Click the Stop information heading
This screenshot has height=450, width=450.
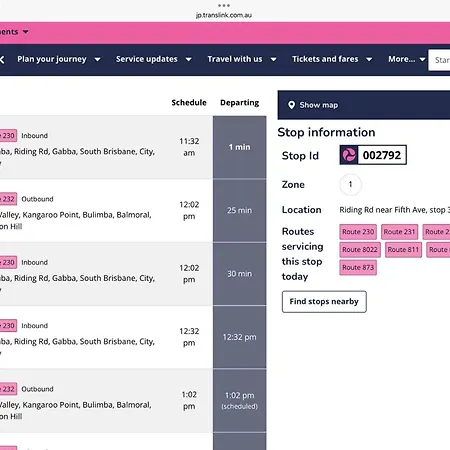(x=326, y=132)
